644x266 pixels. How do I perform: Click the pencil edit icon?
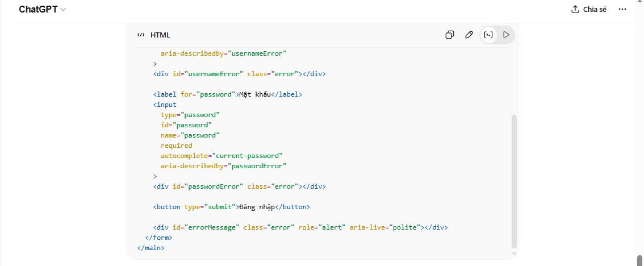pyautogui.click(x=469, y=35)
